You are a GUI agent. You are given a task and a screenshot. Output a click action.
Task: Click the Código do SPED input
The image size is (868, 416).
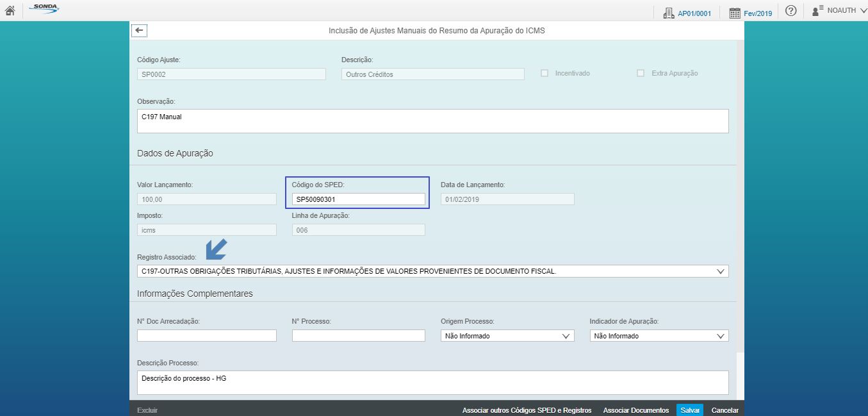click(x=359, y=199)
